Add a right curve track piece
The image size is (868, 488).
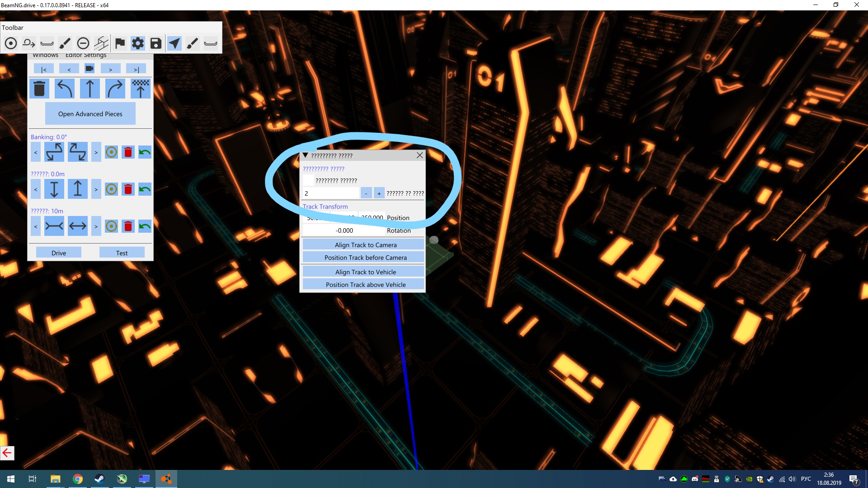point(115,89)
